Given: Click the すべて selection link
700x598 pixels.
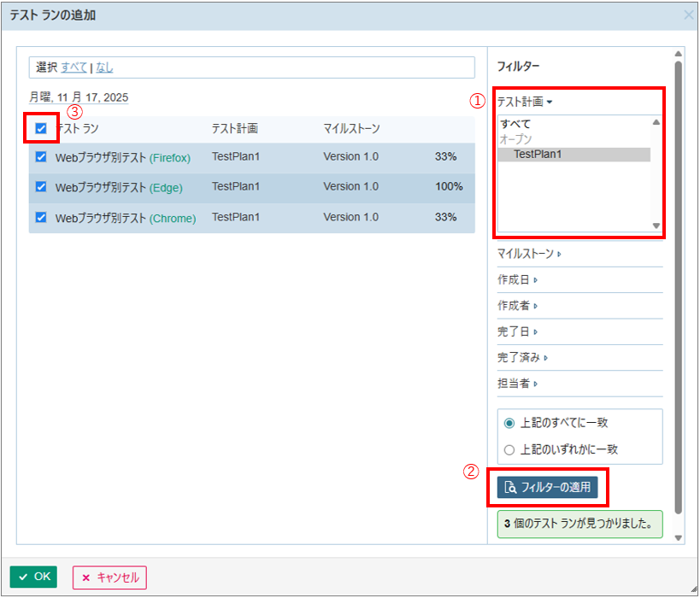Looking at the screenshot, I should [x=74, y=67].
